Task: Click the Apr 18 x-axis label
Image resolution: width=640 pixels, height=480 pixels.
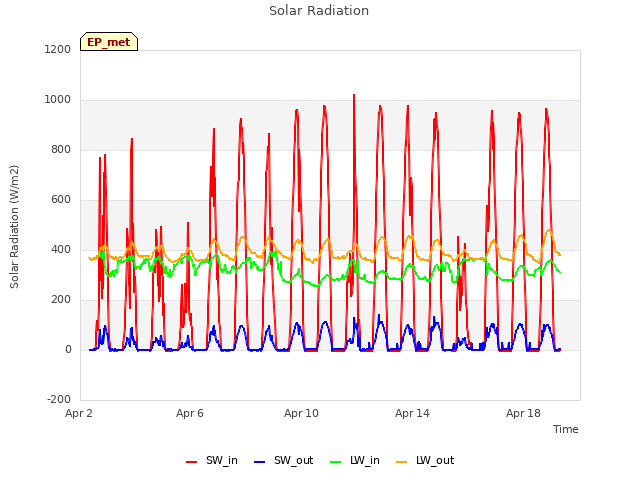Action: point(523,413)
